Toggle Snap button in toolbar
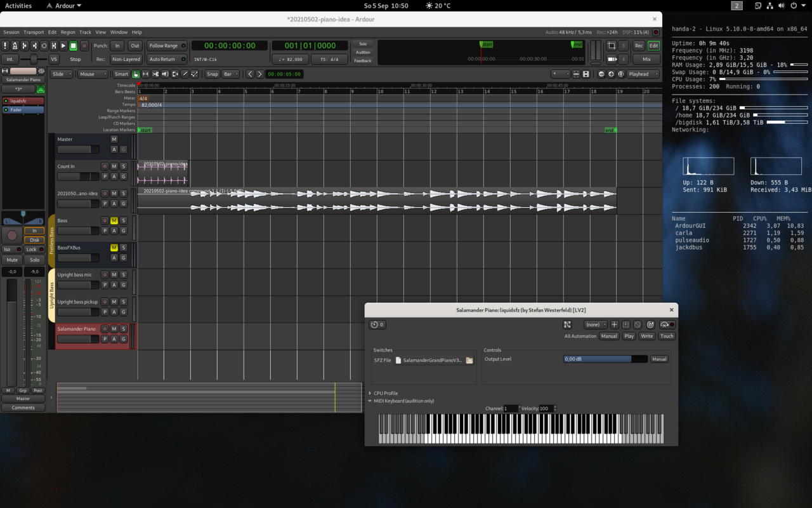812x508 pixels. pos(212,74)
